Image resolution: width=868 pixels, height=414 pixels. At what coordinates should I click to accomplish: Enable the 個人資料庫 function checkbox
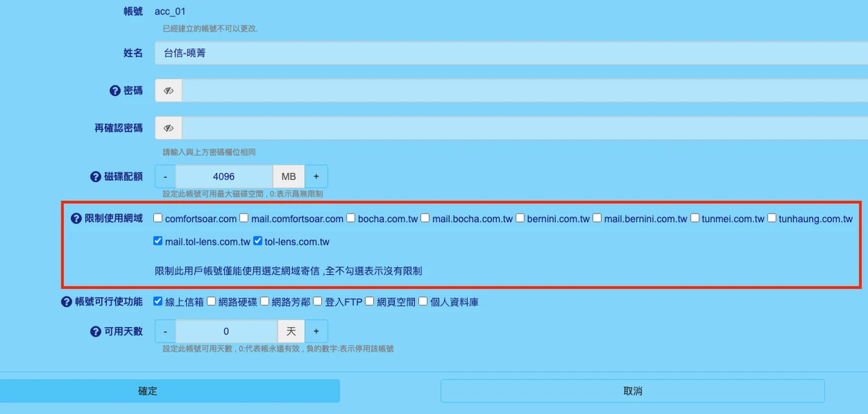point(422,301)
